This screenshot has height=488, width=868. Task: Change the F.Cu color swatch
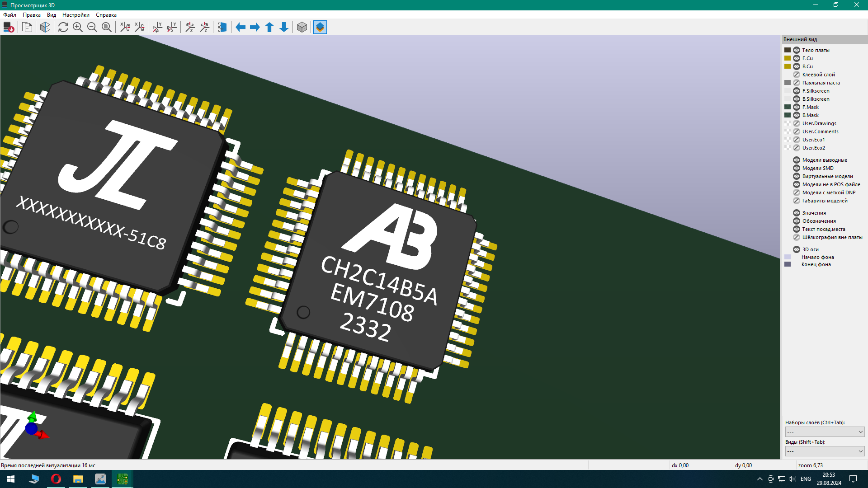[788, 58]
